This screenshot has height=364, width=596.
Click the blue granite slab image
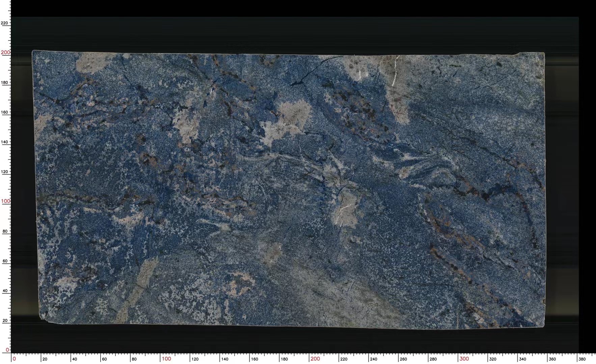click(289, 189)
